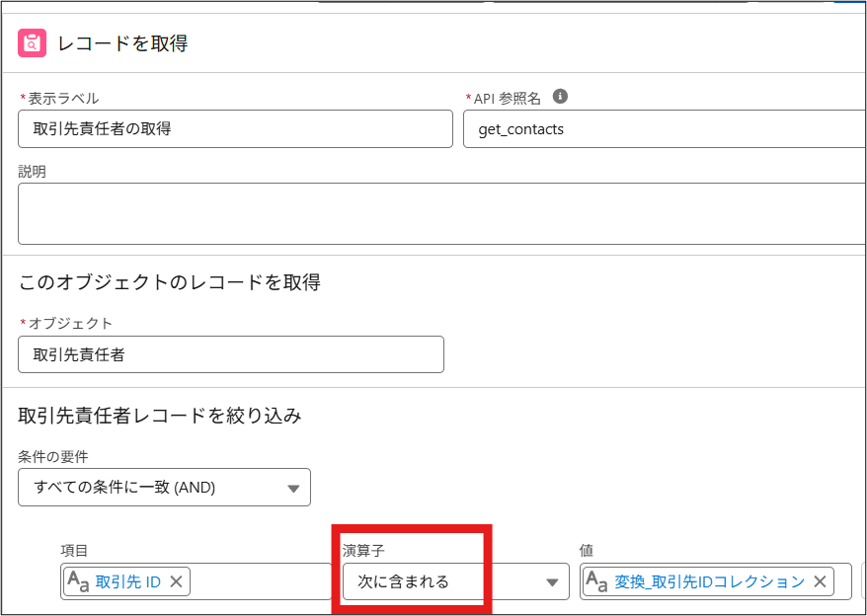Image resolution: width=867 pixels, height=616 pixels.
Task: Remove the 変換_取引先IDコレクション pill with its X
Action: pos(820,581)
